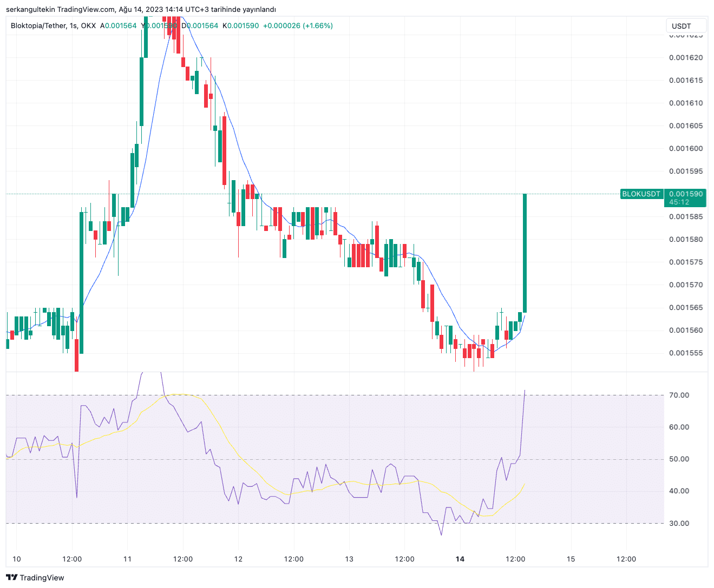Image resolution: width=714 pixels, height=588 pixels.
Task: Click the RSI 50.00 midline label
Action: click(x=679, y=459)
